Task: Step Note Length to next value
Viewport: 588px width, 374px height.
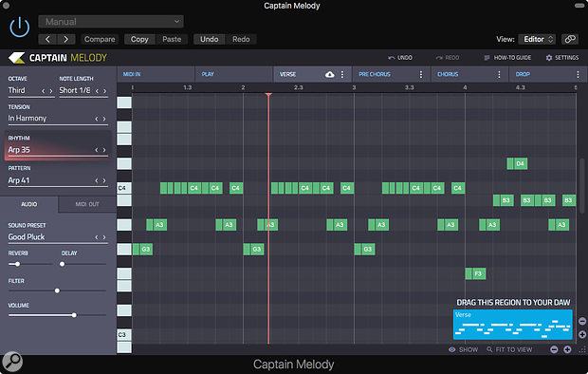Action: pyautogui.click(x=104, y=91)
